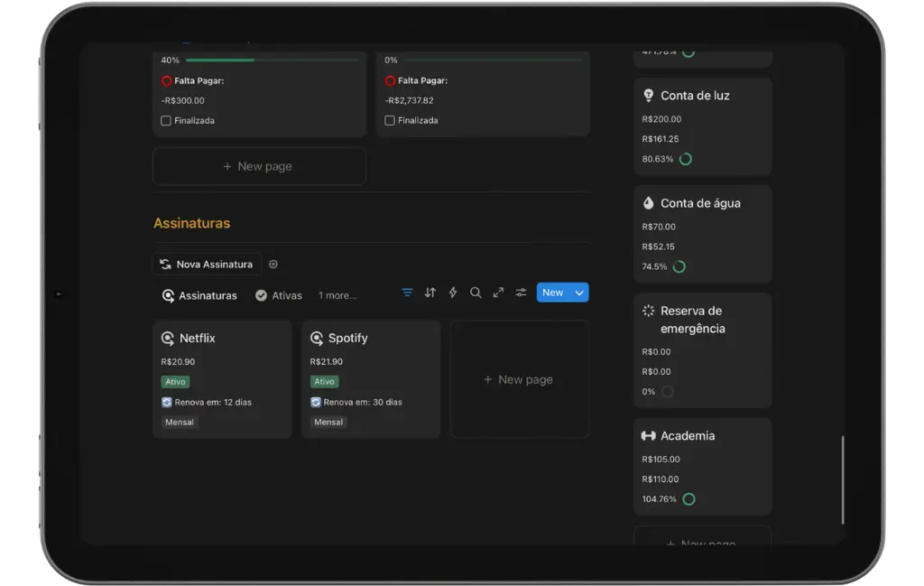Screen dimensions: 924x586
Task: Select the Netflix subscription card icon
Action: click(x=168, y=338)
